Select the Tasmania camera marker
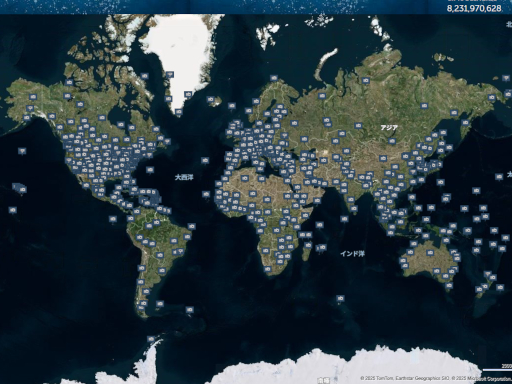Viewport: 512px width, 384px height. 449,286
